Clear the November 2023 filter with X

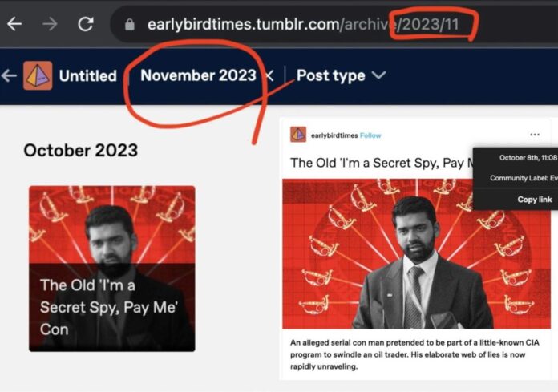[270, 76]
